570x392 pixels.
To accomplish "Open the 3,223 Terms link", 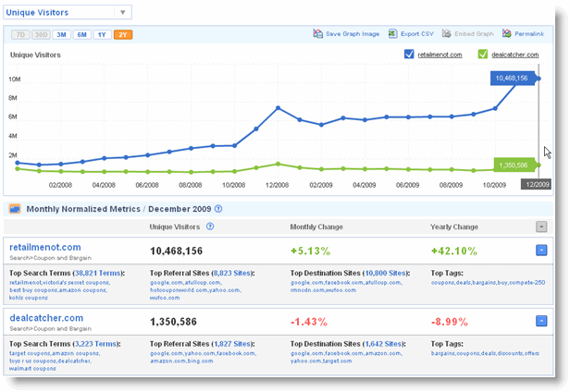I will (95, 344).
